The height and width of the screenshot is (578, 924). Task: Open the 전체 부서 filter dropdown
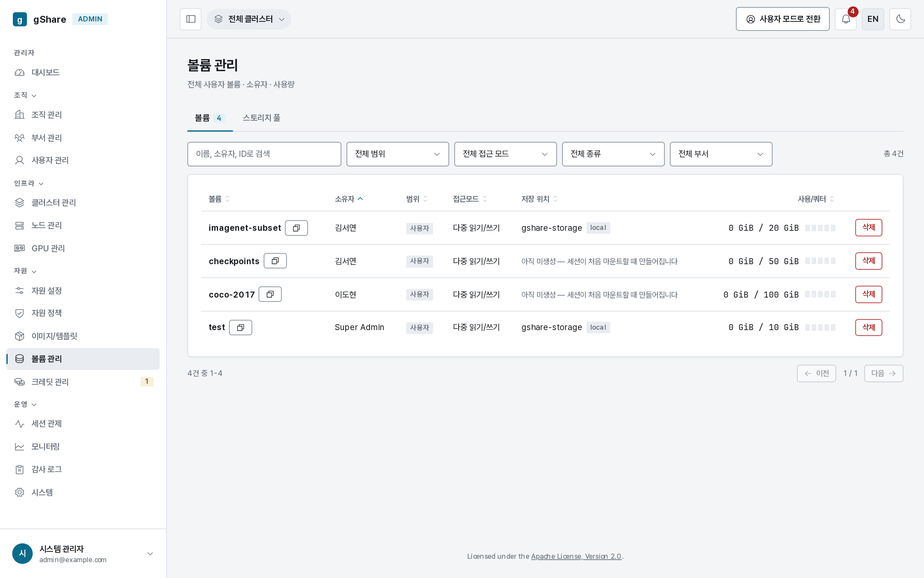point(721,154)
